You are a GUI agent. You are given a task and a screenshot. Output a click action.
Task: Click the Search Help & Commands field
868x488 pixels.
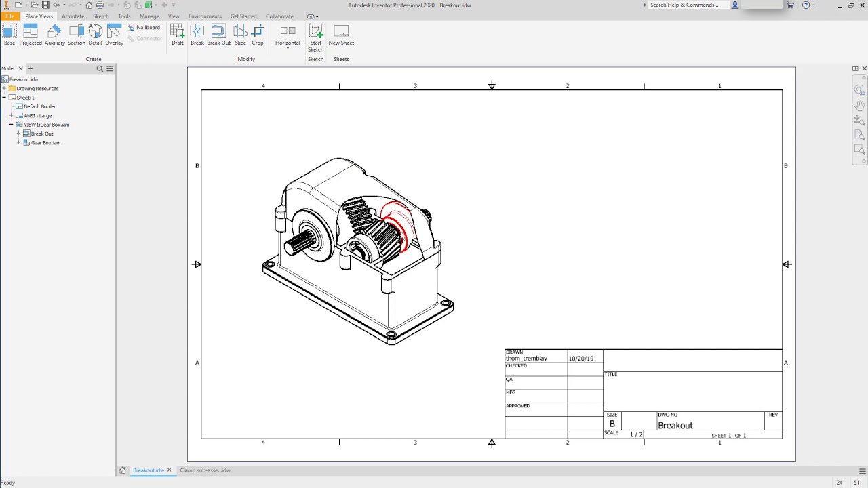coord(688,5)
